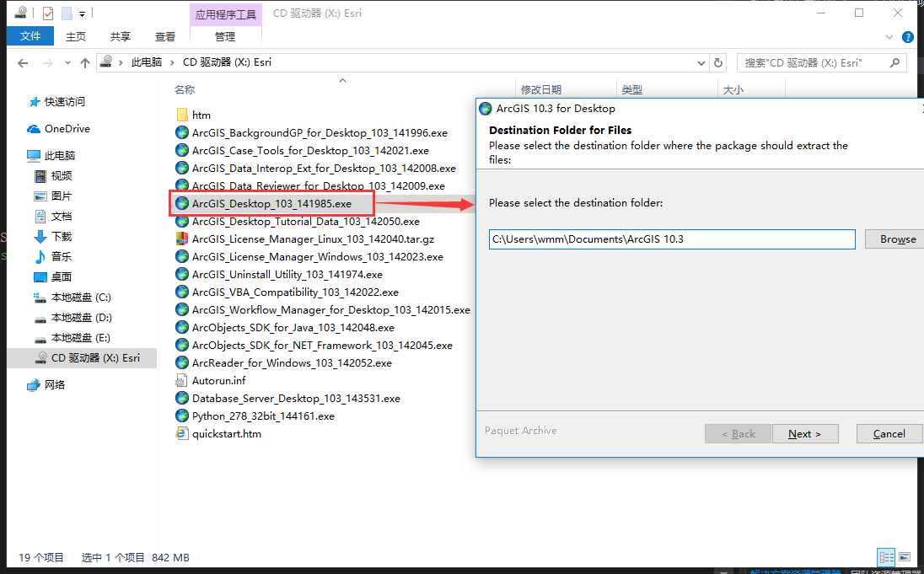Go back with the back arrow
Screen dimensions: 924x574
click(x=23, y=62)
